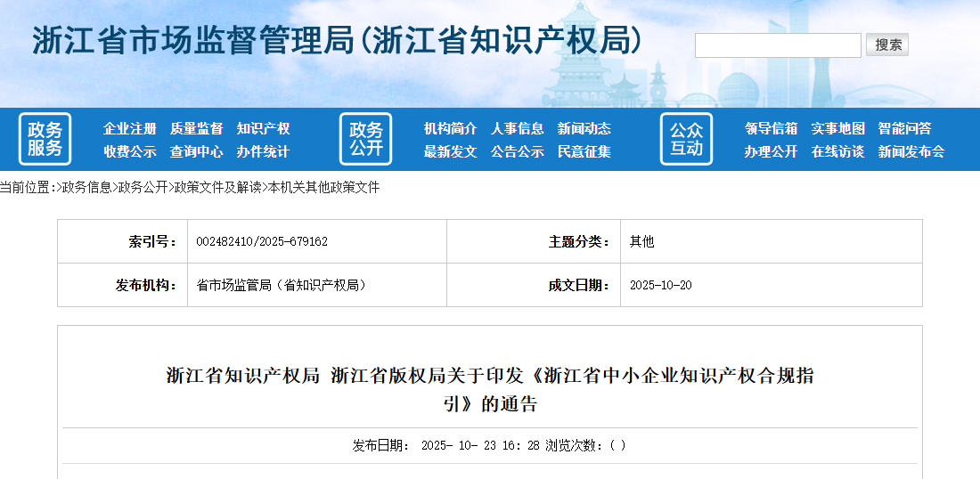The width and height of the screenshot is (980, 479).
Task: Open 领导信箱 mailbox link
Action: pos(771,128)
